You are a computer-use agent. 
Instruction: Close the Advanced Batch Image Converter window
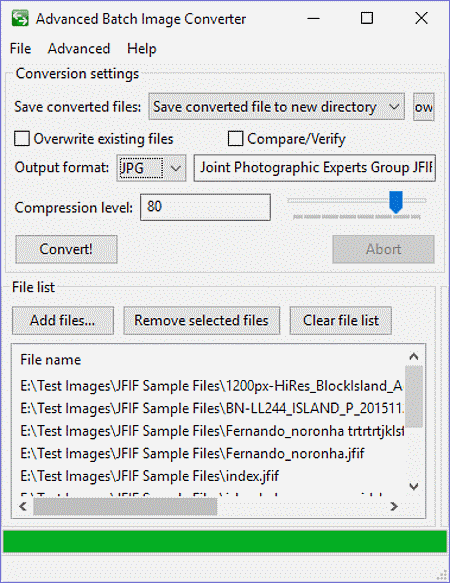[x=421, y=18]
